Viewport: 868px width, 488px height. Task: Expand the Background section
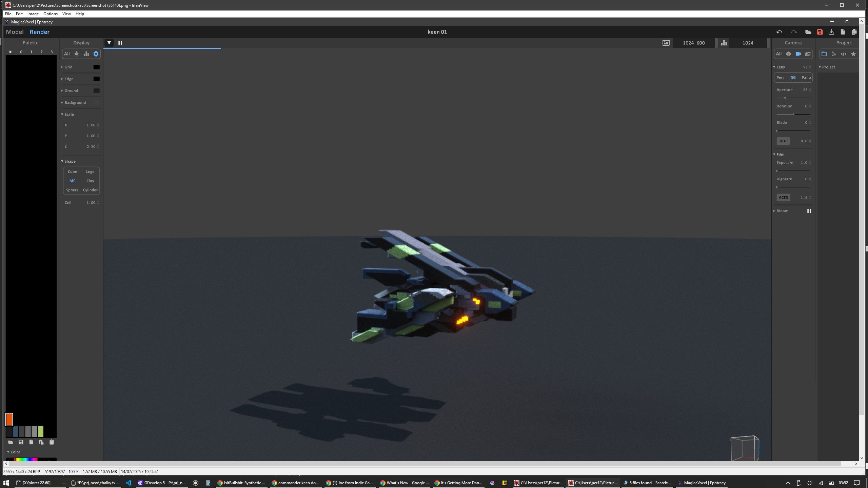(x=74, y=103)
